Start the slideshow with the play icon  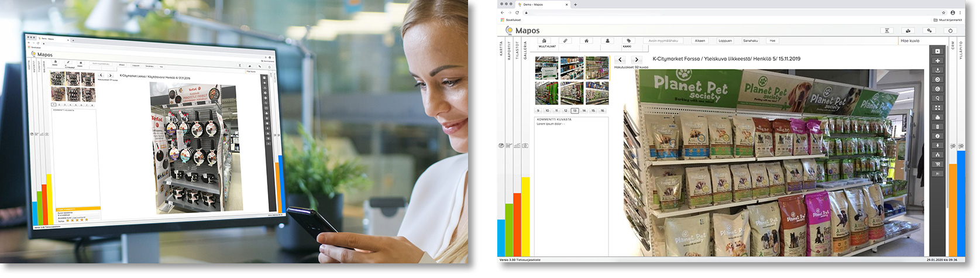point(938,52)
